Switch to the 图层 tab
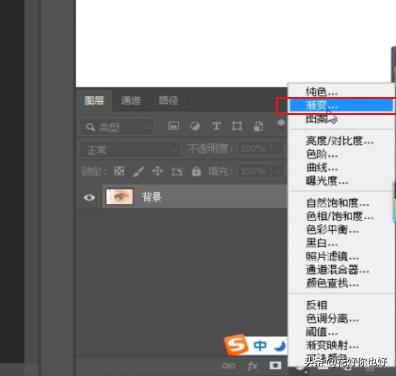 tap(94, 100)
